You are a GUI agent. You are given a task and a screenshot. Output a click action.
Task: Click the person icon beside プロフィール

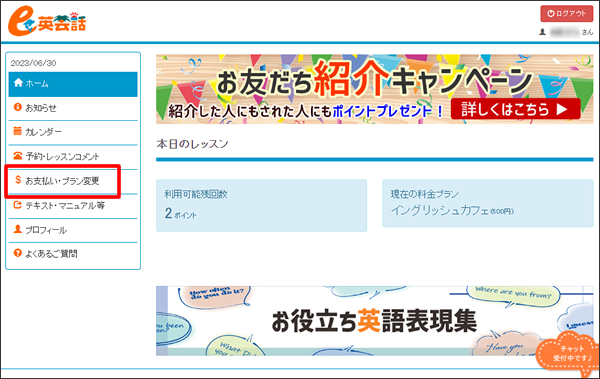click(x=18, y=229)
